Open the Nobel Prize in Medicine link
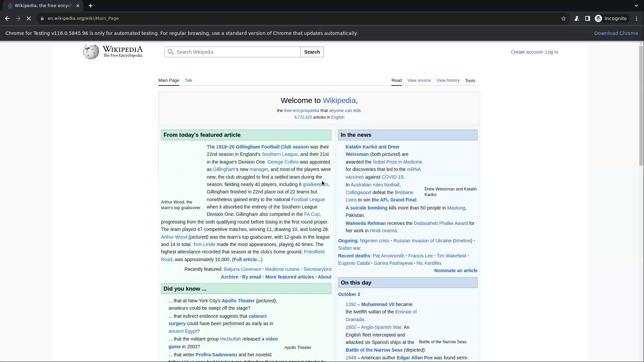The image size is (644, 362). point(397,162)
